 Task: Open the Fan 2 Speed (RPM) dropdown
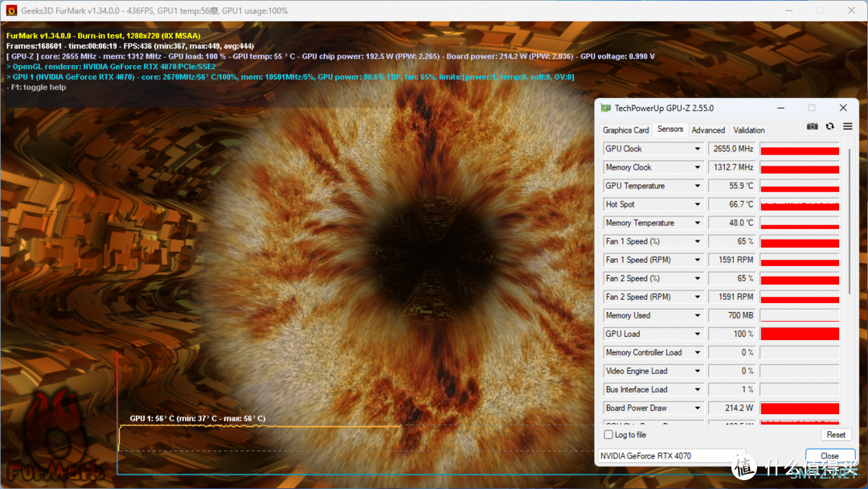[x=698, y=297]
